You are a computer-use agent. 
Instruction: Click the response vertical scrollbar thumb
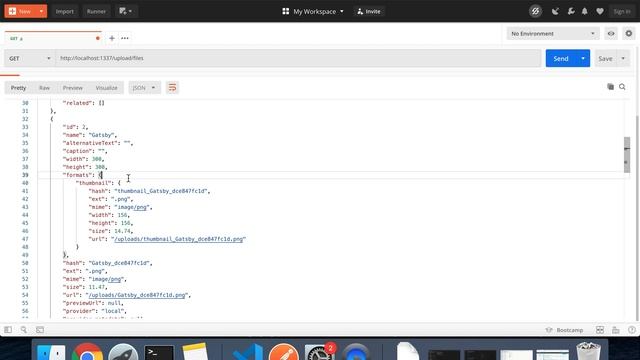click(627, 155)
